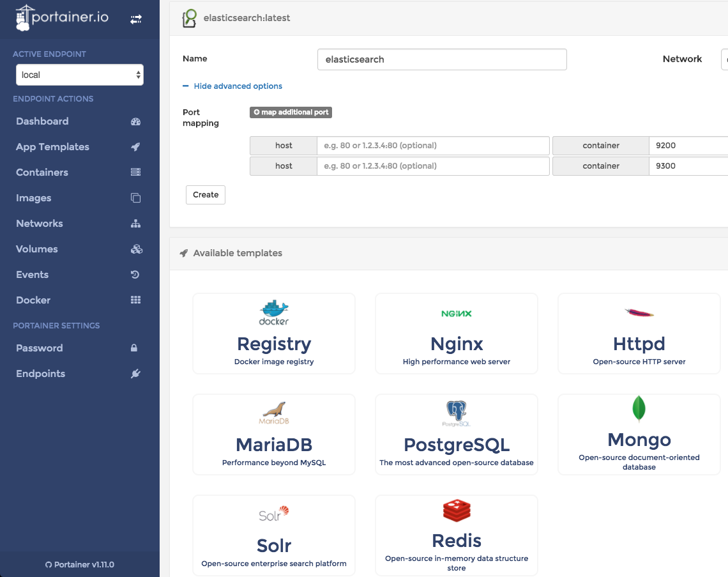Open the Network dropdown selector

[x=724, y=59]
